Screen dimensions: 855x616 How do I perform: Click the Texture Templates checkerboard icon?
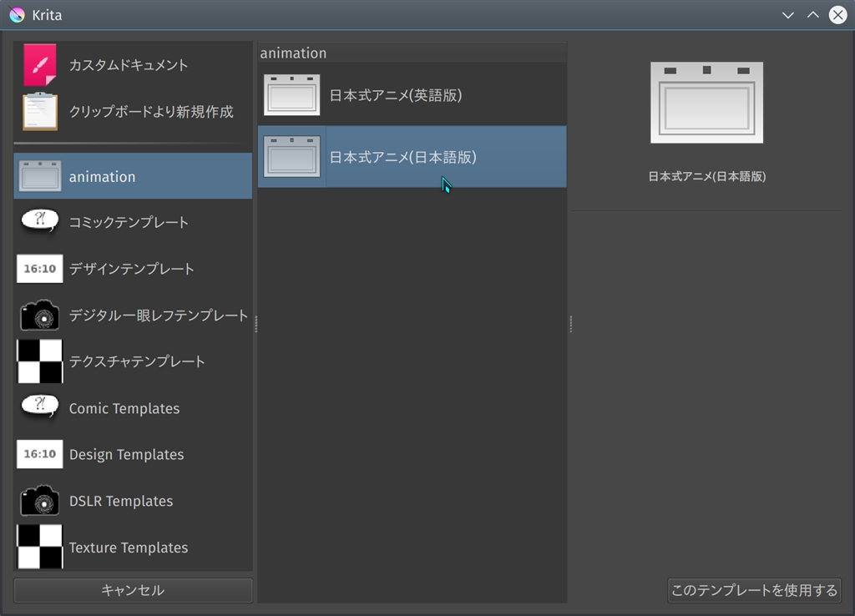40,547
